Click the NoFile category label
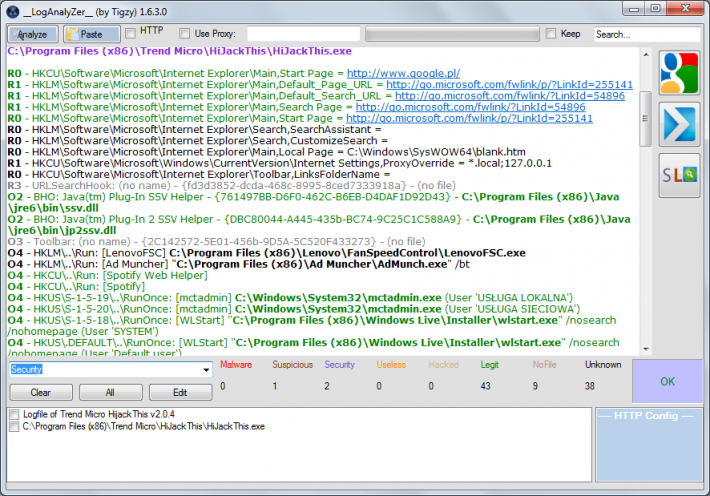 tap(544, 365)
